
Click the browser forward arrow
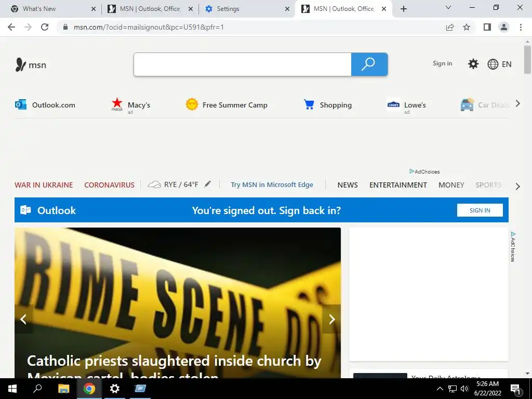point(28,27)
